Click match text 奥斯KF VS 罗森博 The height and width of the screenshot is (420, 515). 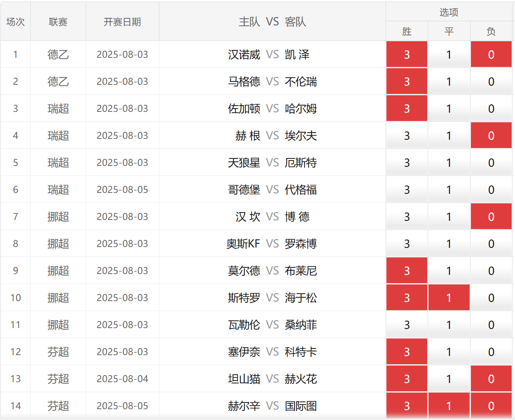(x=272, y=244)
